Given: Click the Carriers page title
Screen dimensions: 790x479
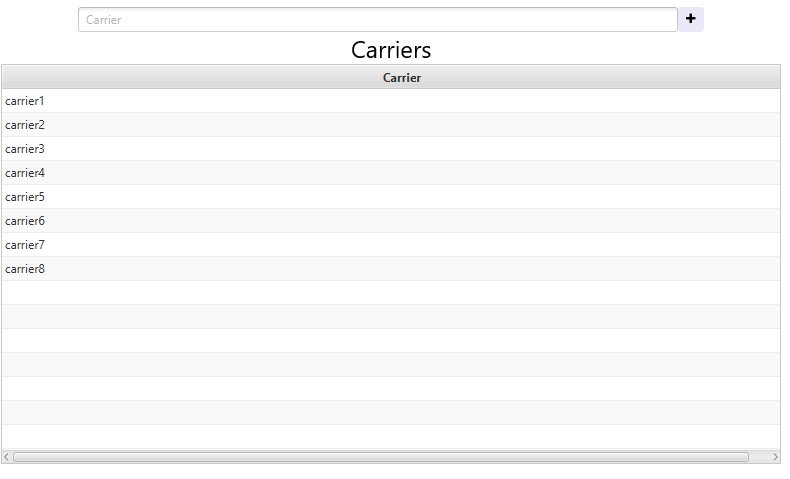Looking at the screenshot, I should [x=391, y=50].
